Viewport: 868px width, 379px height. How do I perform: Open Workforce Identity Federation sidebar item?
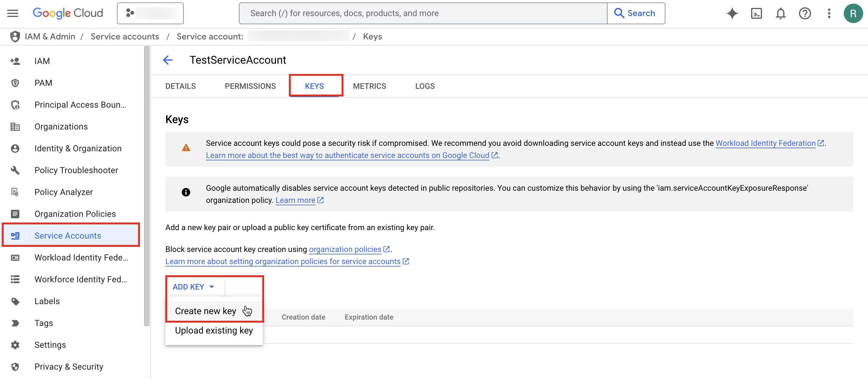tap(81, 280)
